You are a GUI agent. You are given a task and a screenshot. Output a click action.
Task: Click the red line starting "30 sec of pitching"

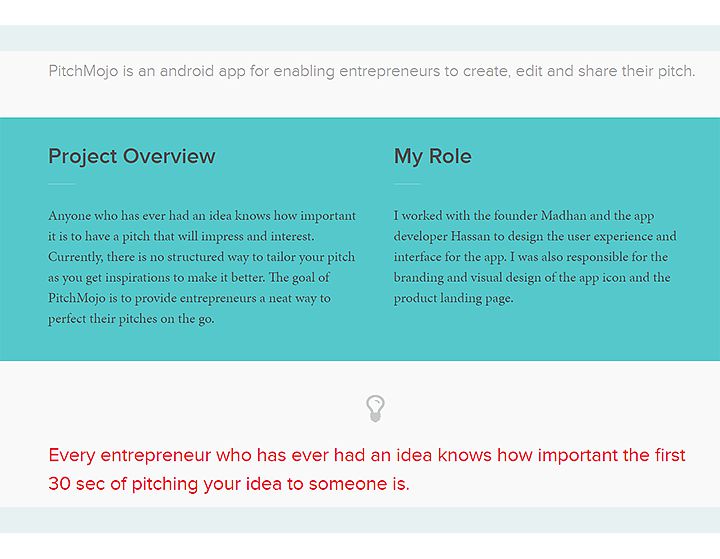coord(228,484)
